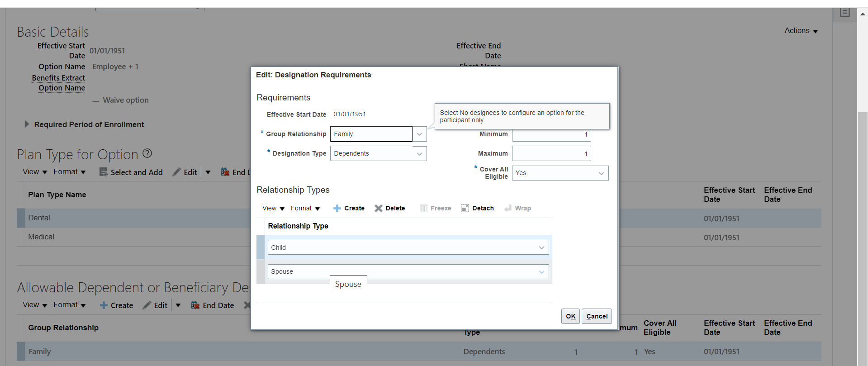
Task: Click OK in Designation Requirements dialog
Action: pos(570,316)
